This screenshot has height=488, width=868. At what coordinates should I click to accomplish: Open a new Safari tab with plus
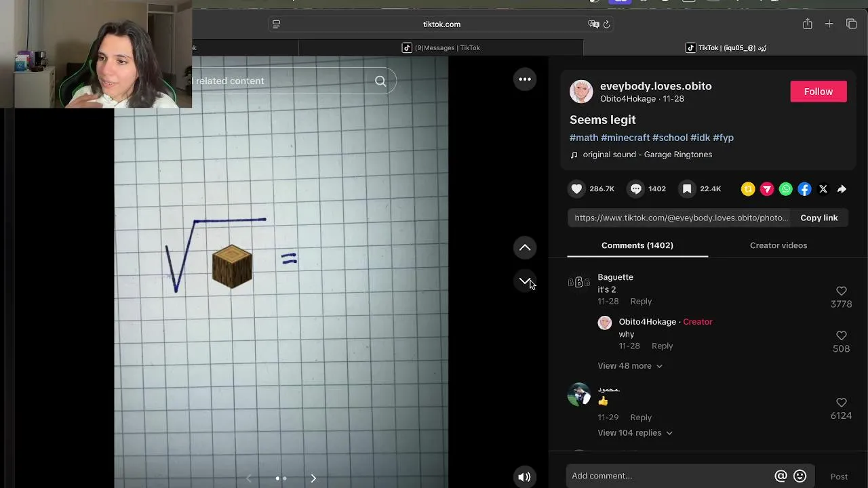coord(829,24)
